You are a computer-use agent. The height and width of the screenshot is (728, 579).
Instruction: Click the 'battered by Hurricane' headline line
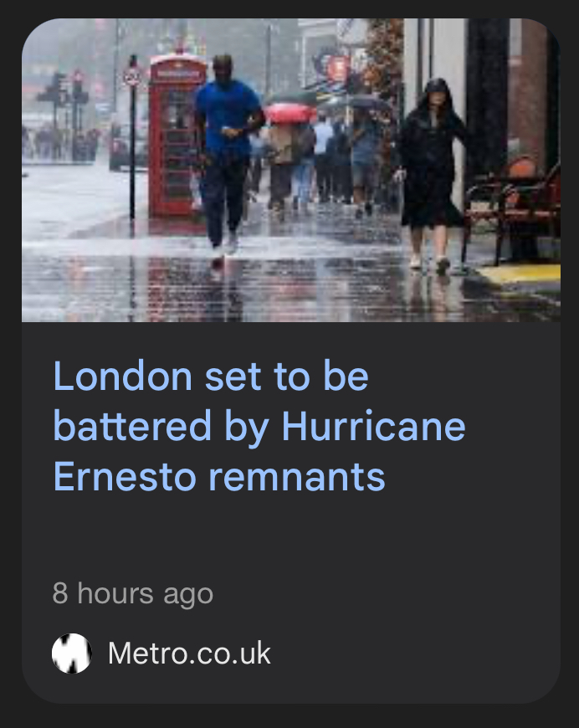259,426
